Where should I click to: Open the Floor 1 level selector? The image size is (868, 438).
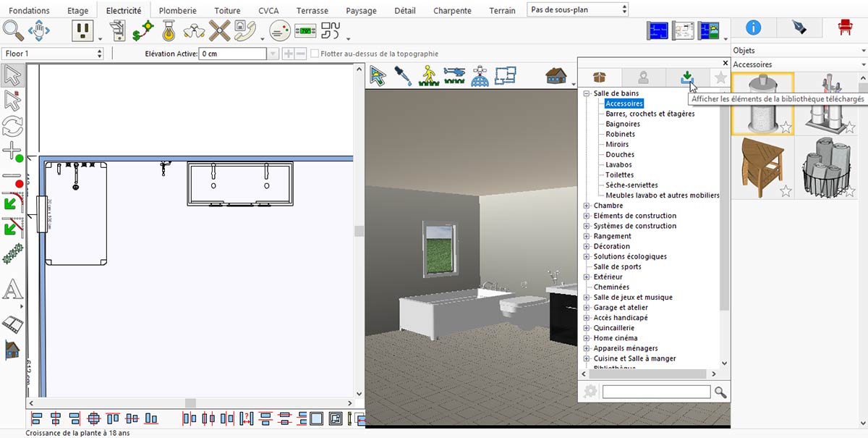(53, 54)
